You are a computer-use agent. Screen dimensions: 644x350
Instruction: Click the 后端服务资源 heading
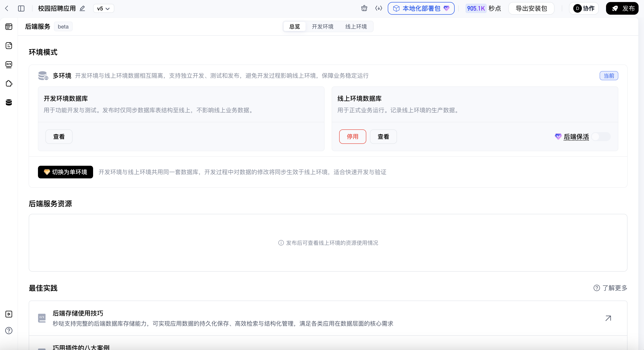pyautogui.click(x=50, y=204)
